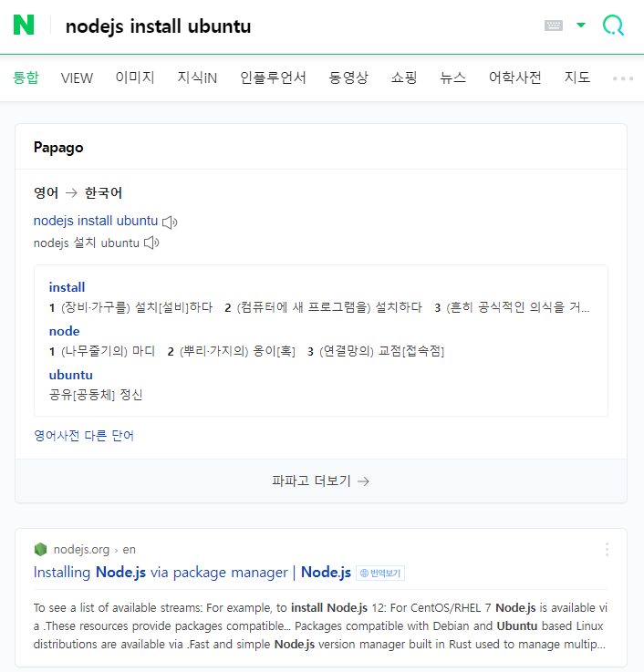Switch to the VIEW tab
This screenshot has height=672, width=644.
tap(77, 78)
